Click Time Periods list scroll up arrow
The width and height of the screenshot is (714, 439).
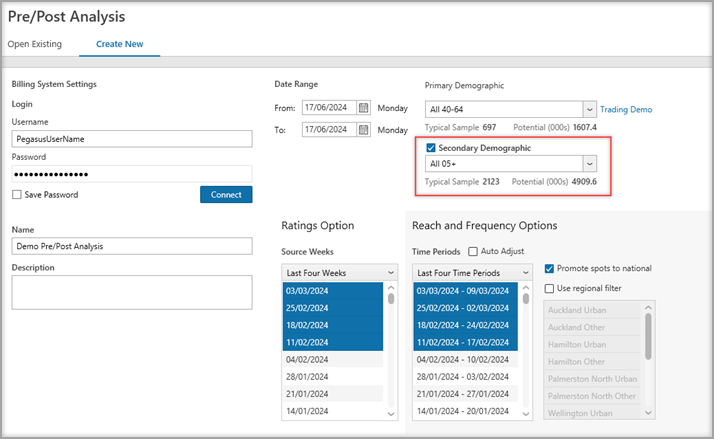point(526,288)
